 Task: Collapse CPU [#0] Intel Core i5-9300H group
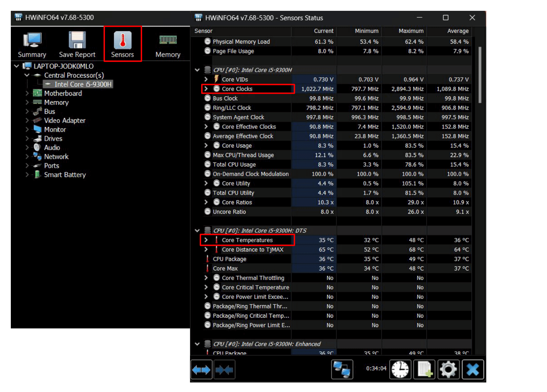click(x=197, y=70)
